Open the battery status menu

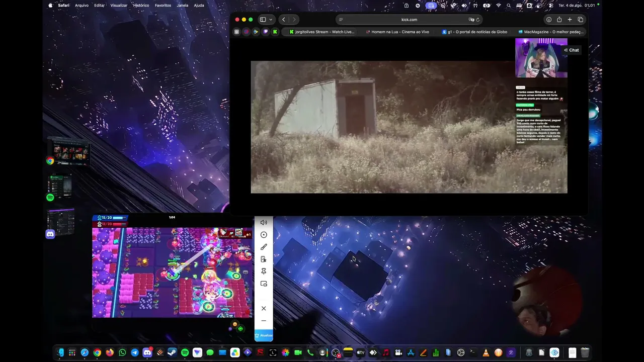tap(487, 5)
